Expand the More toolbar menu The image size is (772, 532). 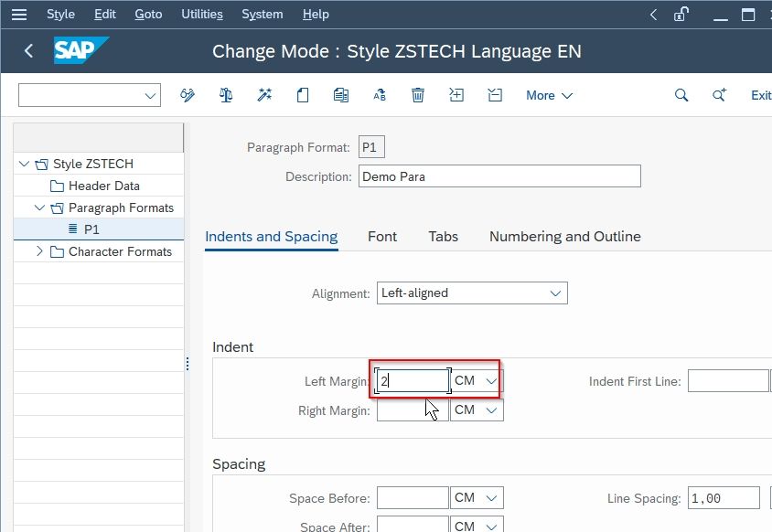(549, 95)
